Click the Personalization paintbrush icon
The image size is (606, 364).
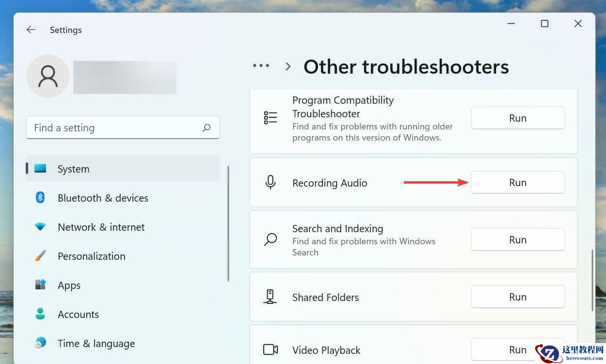point(40,256)
